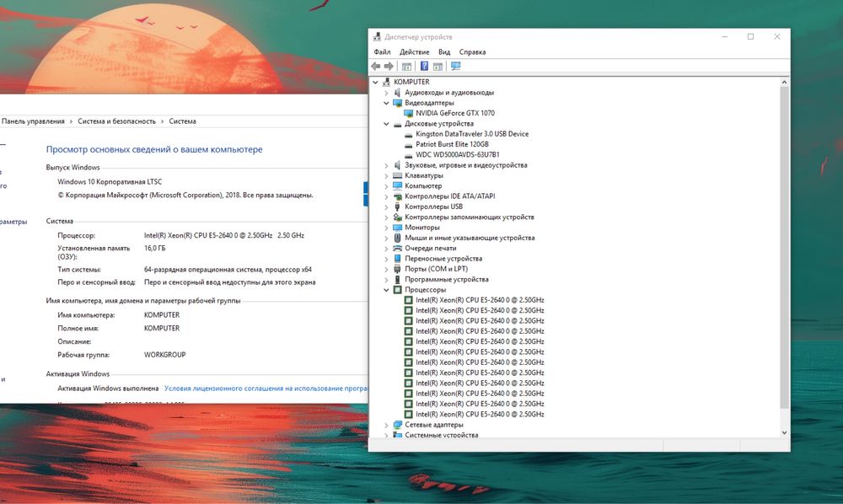Screen dimensions: 843x504
Task: Click the Компьютер category icon in device tree
Action: pyautogui.click(x=397, y=186)
